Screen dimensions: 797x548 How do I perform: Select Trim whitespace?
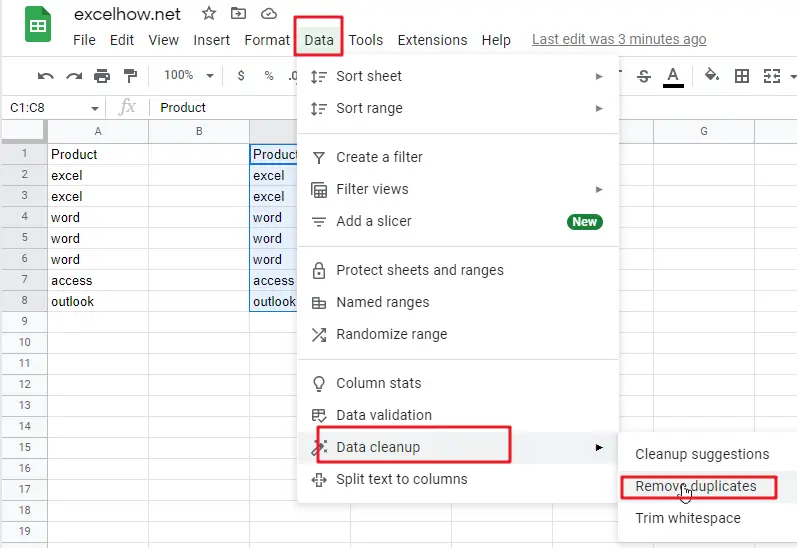pyautogui.click(x=708, y=518)
